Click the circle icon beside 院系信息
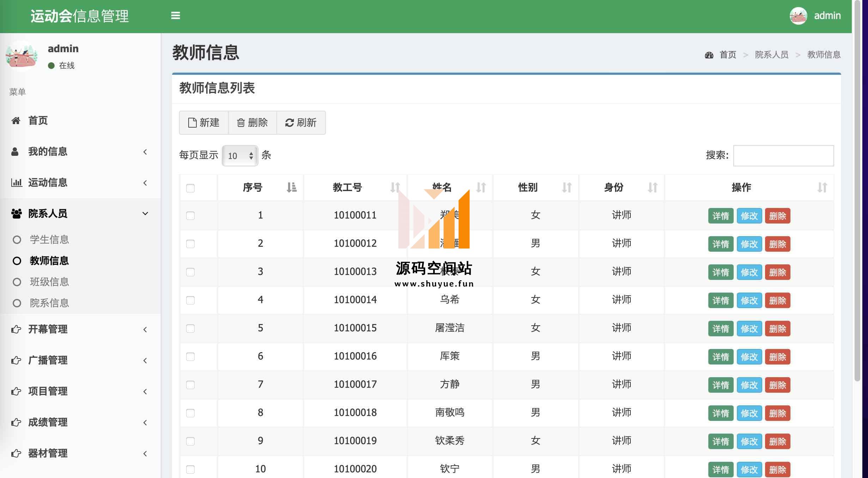Image resolution: width=868 pixels, height=478 pixels. click(17, 303)
